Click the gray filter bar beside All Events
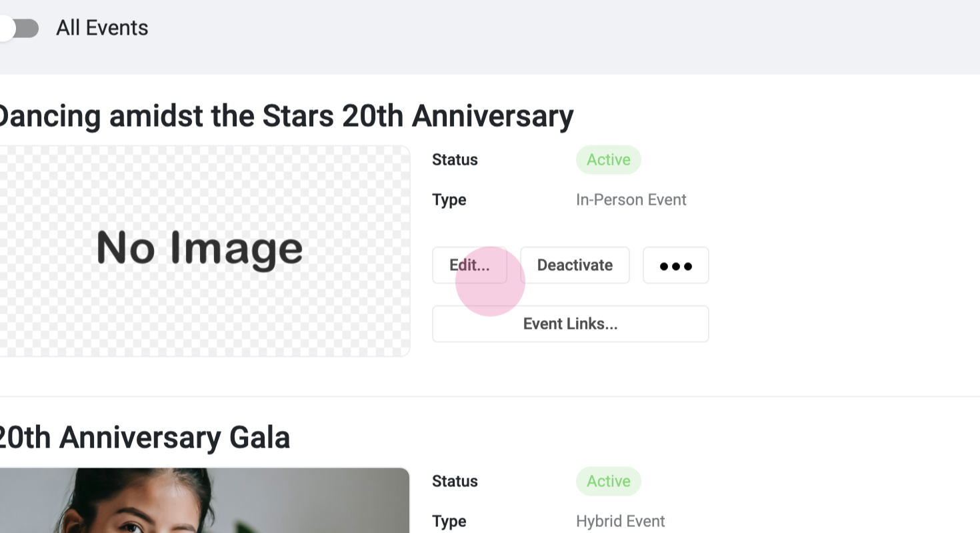This screenshot has width=980, height=533. [x=533, y=37]
